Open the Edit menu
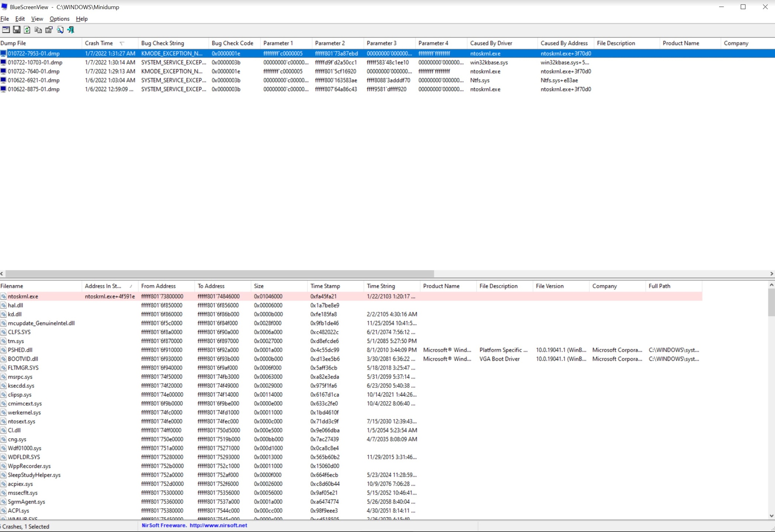 pyautogui.click(x=20, y=19)
